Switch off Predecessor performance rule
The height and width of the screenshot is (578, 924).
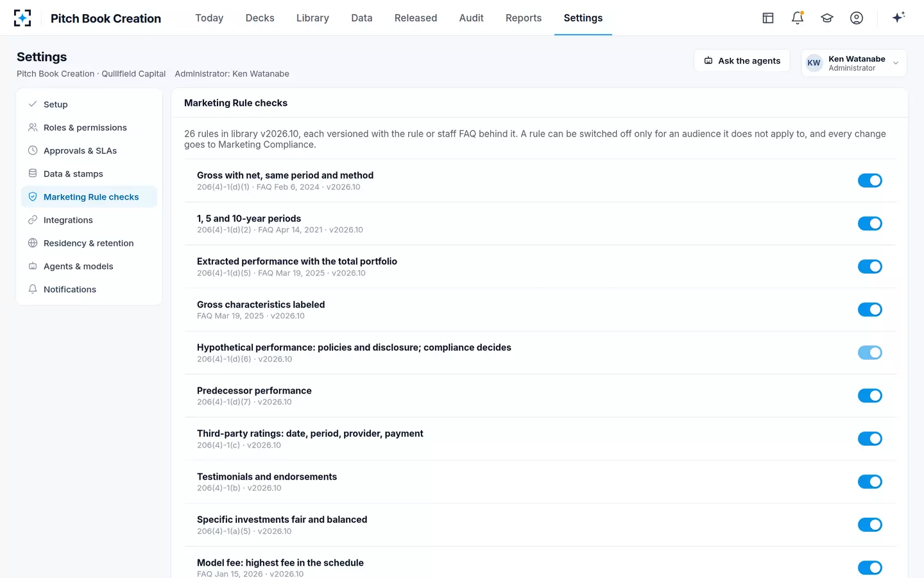[870, 396]
